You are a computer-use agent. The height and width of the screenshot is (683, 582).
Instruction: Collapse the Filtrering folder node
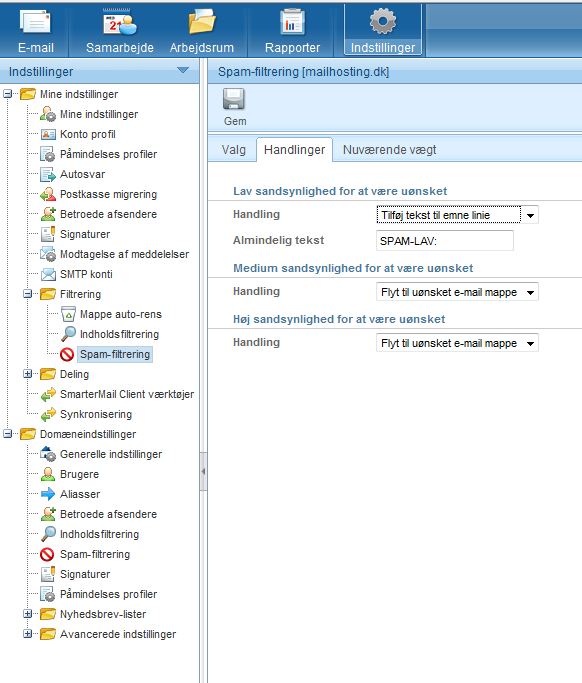coord(28,294)
